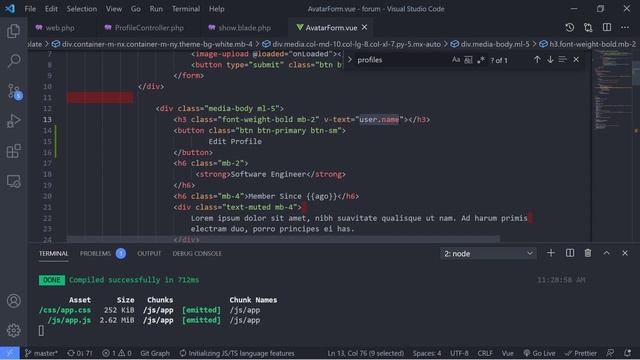Open the Explorer view in activity bar
640x360 pixels.
tap(13, 31)
